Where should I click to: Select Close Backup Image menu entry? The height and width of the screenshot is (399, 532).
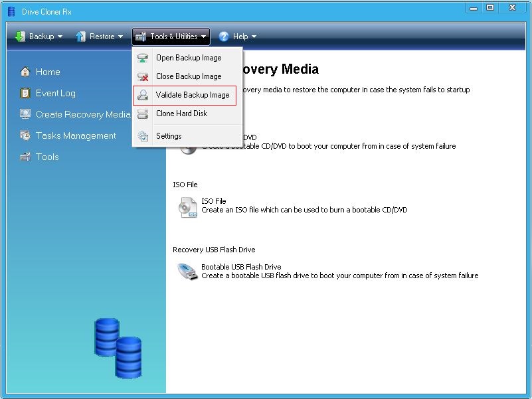187,76
